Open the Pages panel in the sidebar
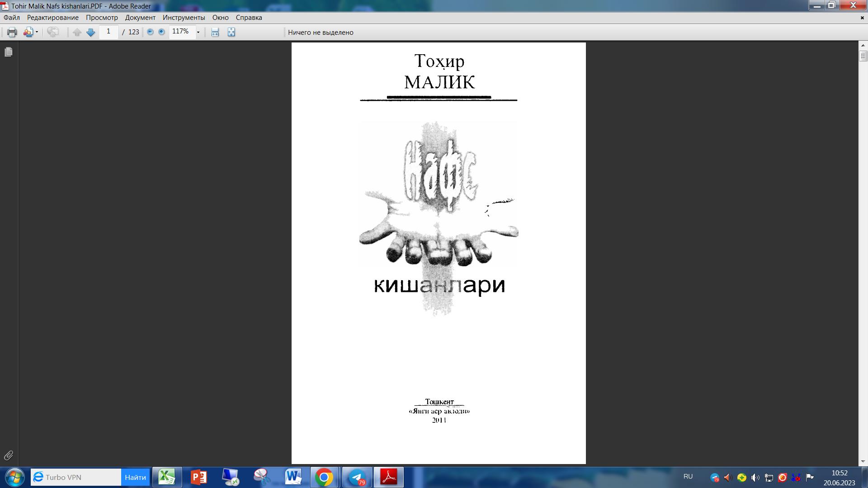Viewport: 868px width, 488px height. (x=9, y=52)
